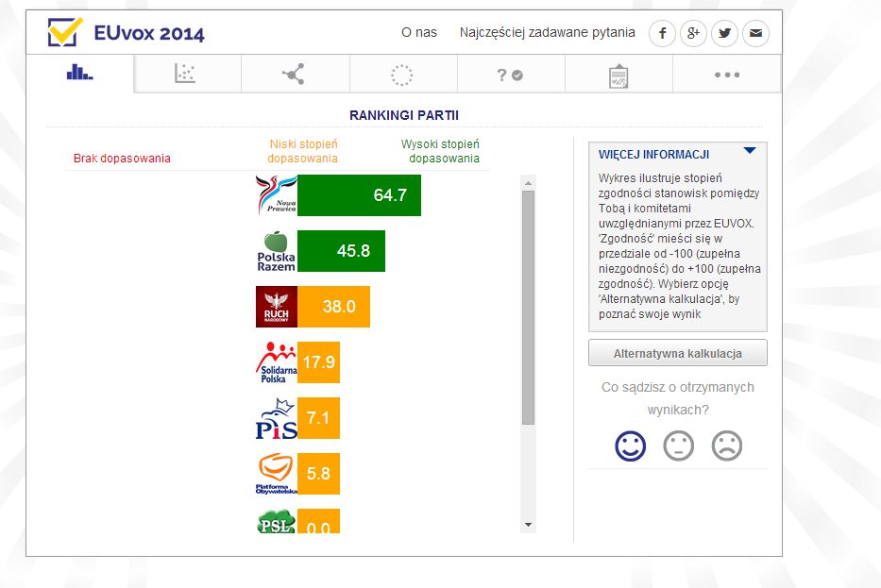This screenshot has height=588, width=881.
Task: Rate results with the happy smiley face
Action: coord(630,445)
